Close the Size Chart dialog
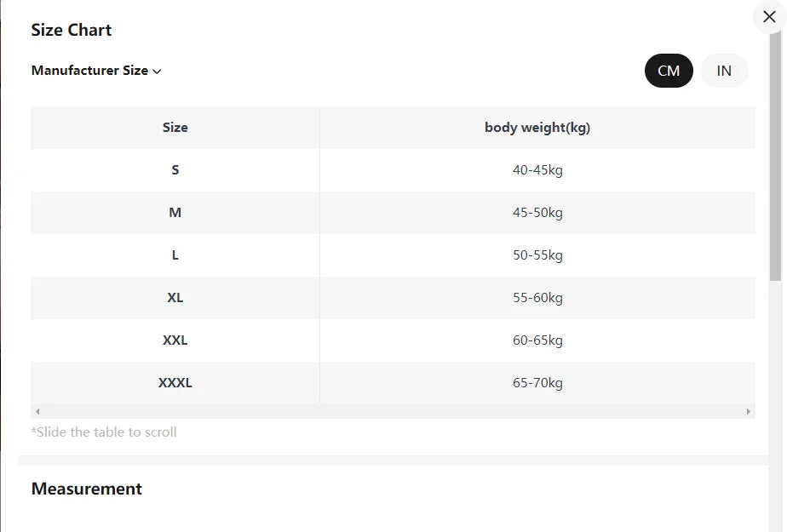787x532 pixels. [769, 17]
